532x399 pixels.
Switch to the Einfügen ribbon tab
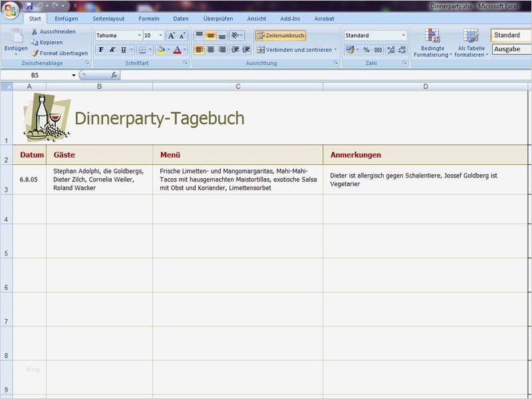pyautogui.click(x=66, y=19)
